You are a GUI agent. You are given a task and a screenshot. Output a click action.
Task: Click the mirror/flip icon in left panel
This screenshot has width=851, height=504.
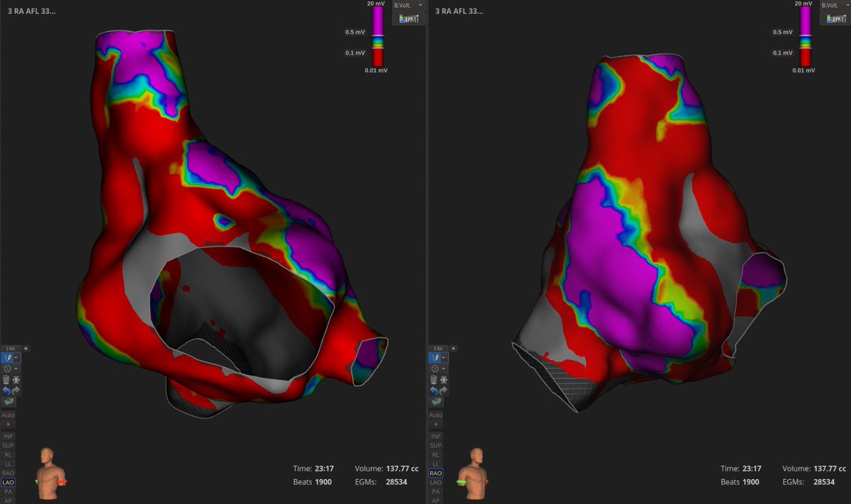point(16,379)
